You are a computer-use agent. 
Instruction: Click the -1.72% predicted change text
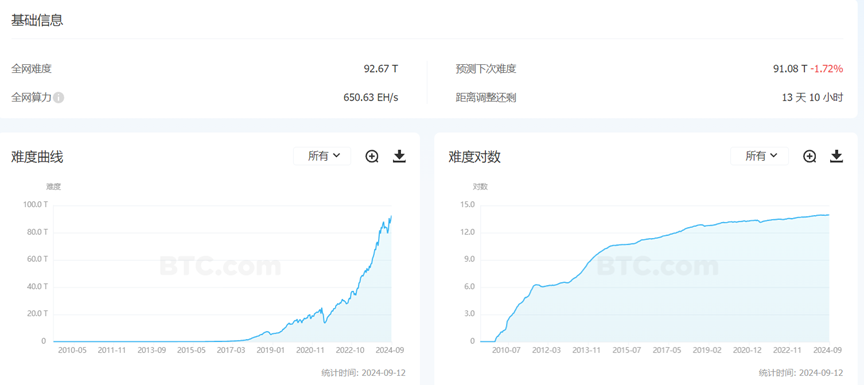[x=827, y=69]
